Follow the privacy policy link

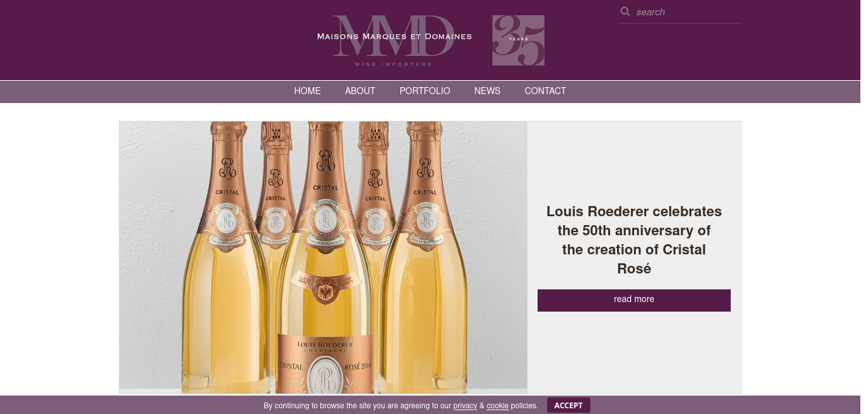click(x=465, y=406)
